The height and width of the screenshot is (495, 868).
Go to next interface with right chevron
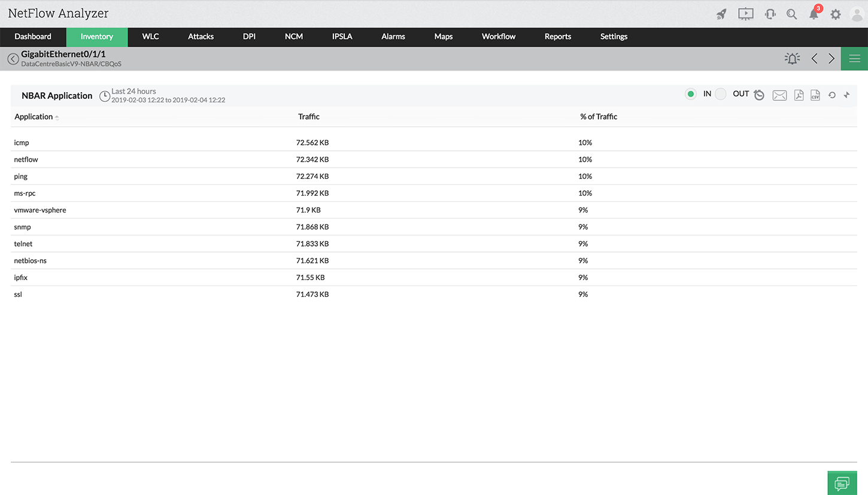tap(831, 58)
